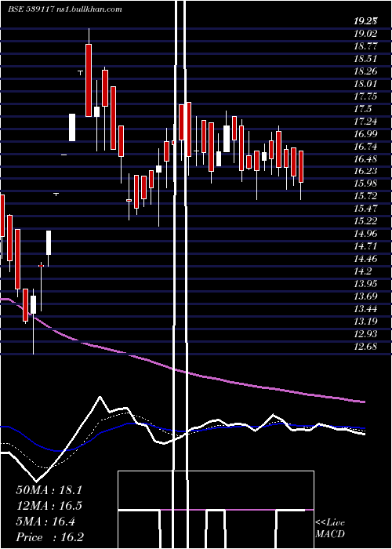The image size is (392, 549).
Task: Select the 12.68 price label
Action: click(365, 347)
